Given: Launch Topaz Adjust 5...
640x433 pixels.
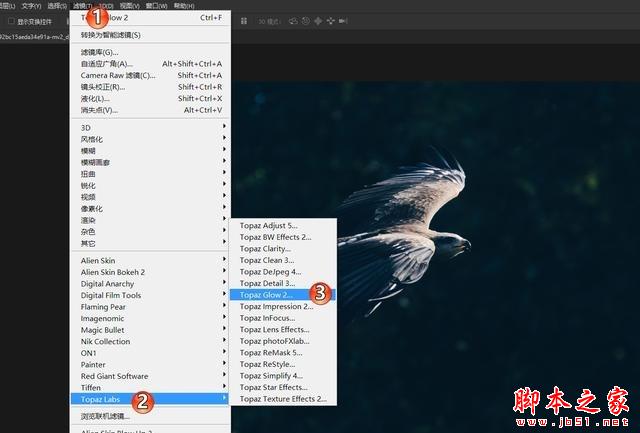Looking at the screenshot, I should [283, 226].
